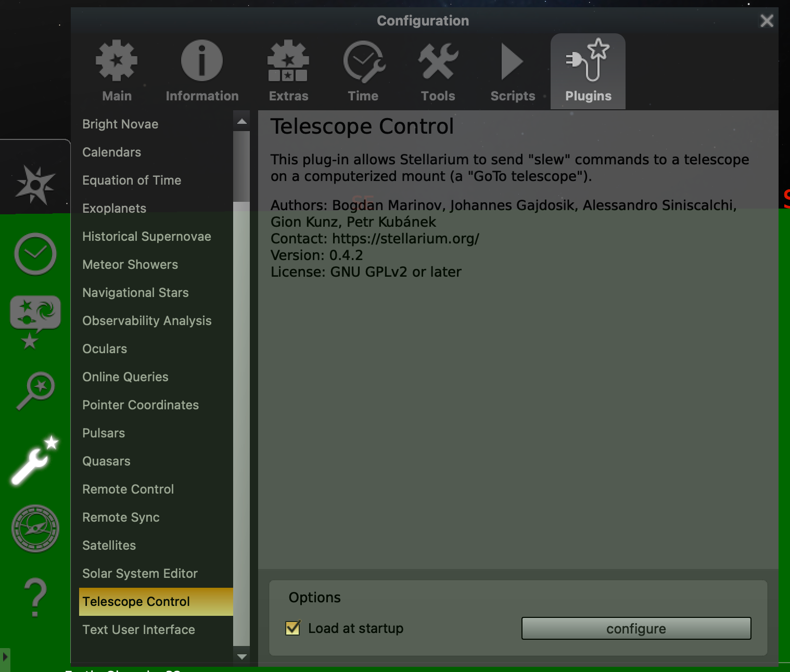The width and height of the screenshot is (790, 672).
Task: Uncheck Load at startup checkbox
Action: (293, 628)
